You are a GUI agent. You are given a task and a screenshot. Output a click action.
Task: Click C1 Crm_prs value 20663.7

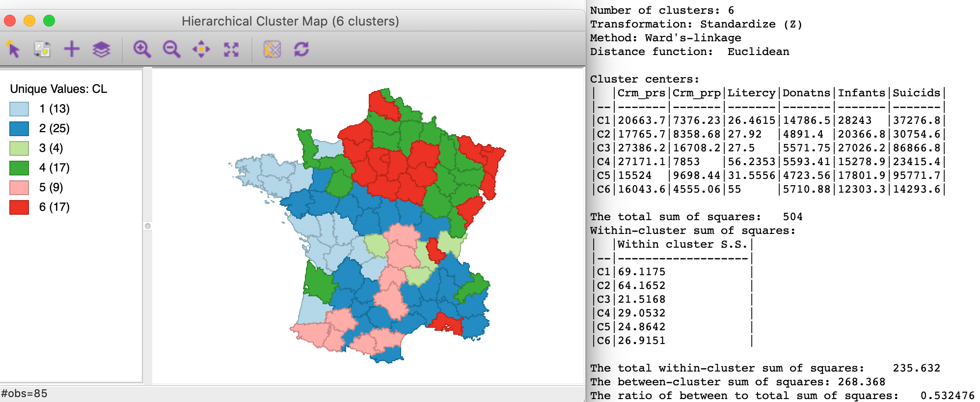641,120
